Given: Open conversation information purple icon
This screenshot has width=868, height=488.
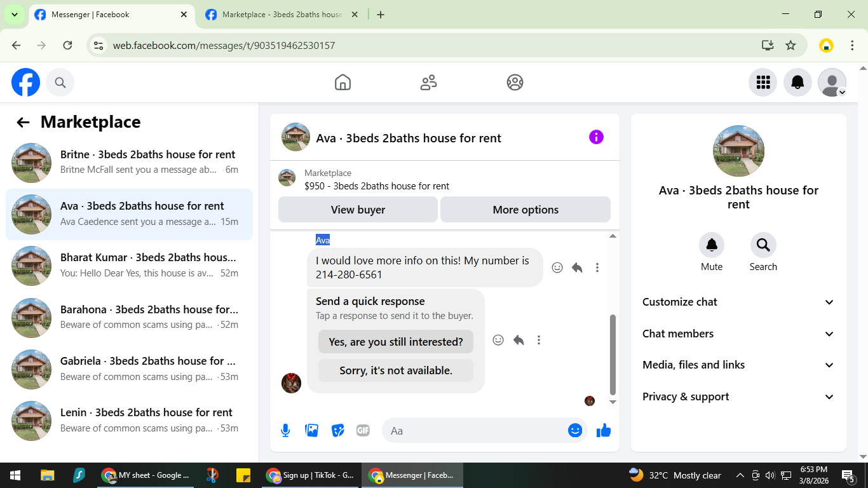Looking at the screenshot, I should [596, 137].
